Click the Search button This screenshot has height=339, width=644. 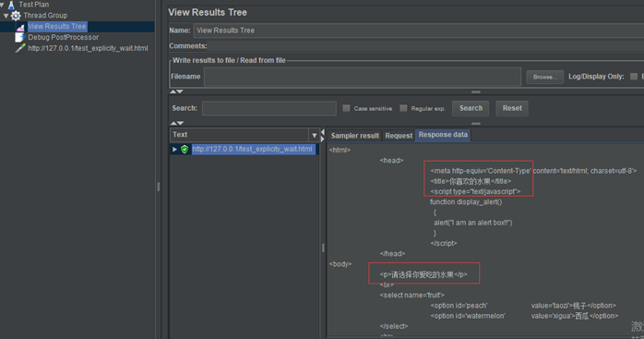(x=471, y=108)
